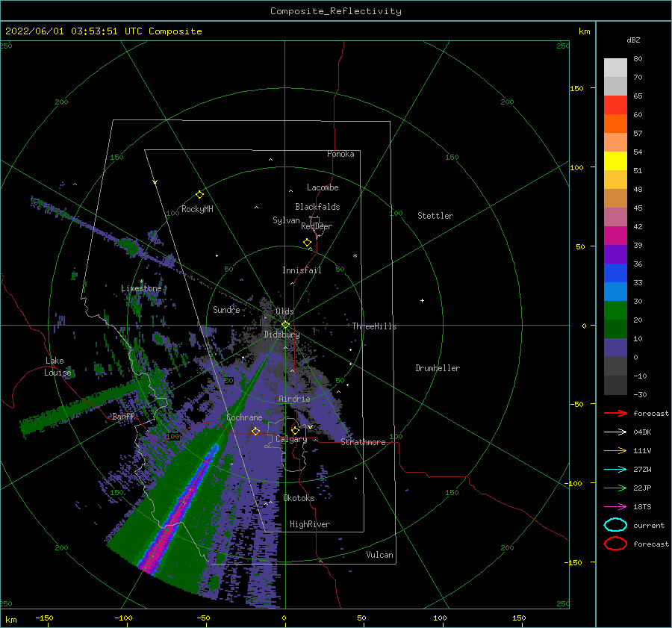Click the cyan 27ZW arrow icon

(615, 470)
